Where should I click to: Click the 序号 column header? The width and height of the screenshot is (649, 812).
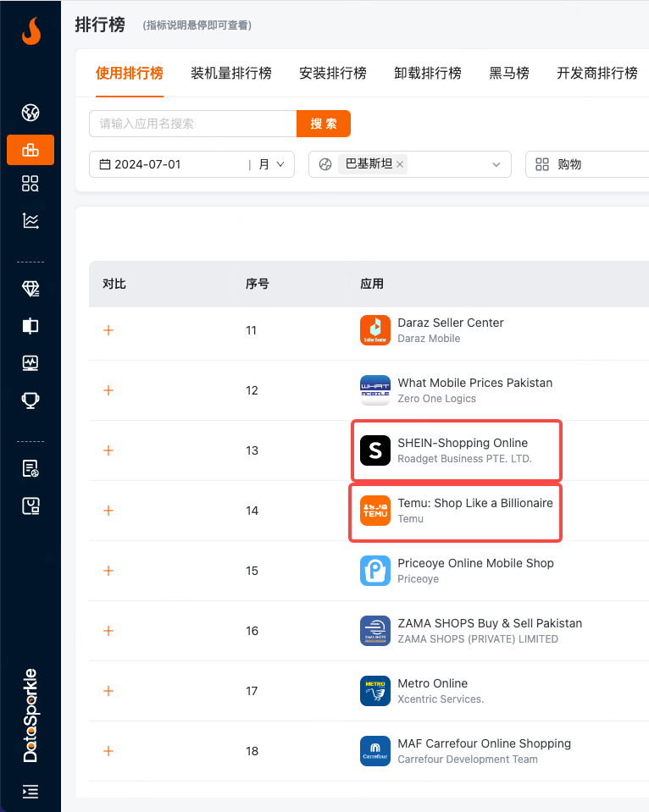[257, 284]
